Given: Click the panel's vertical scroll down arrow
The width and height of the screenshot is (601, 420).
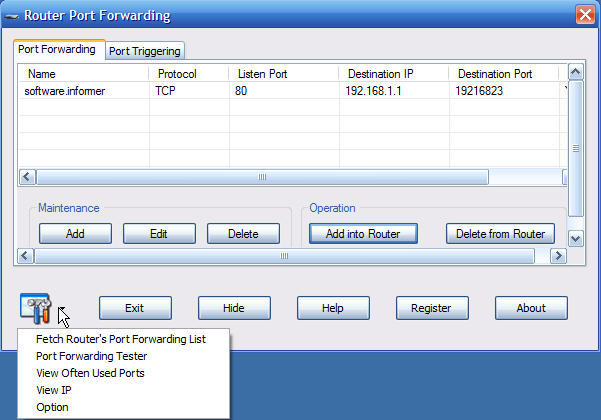Looking at the screenshot, I should (576, 239).
